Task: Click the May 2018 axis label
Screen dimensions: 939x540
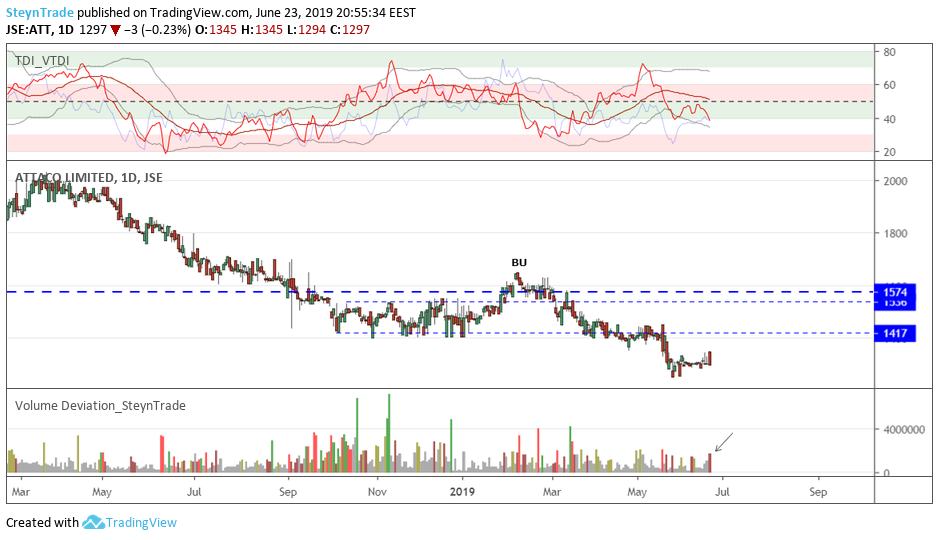Action: pyautogui.click(x=102, y=492)
